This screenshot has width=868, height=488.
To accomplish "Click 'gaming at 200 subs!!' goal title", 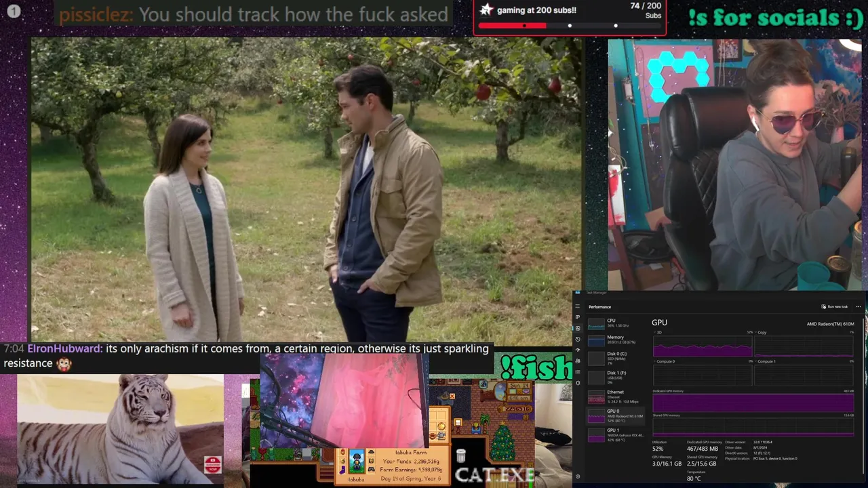I will (536, 10).
